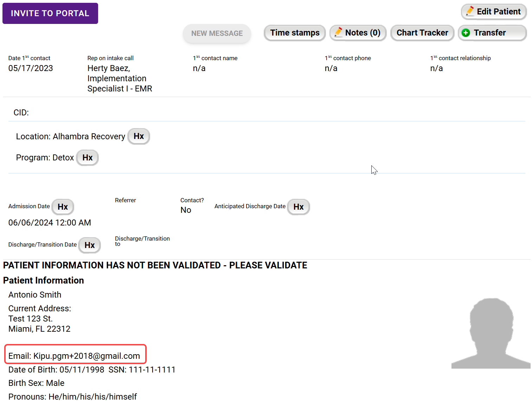Open a New Message
The width and height of the screenshot is (532, 401).
[x=217, y=33]
